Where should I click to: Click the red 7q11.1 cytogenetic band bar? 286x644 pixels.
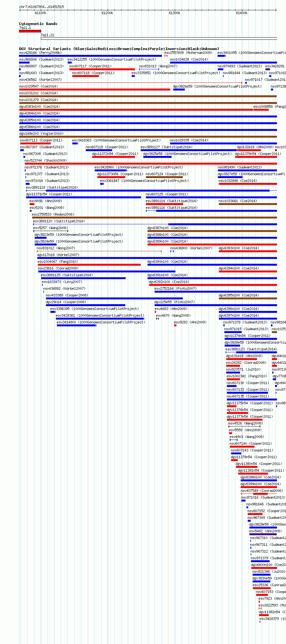[30, 31]
